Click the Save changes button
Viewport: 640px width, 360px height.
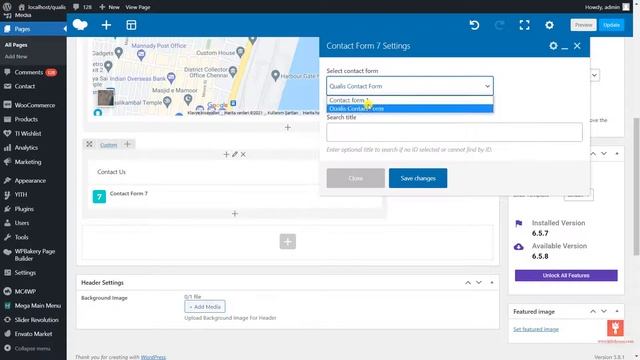click(418, 178)
